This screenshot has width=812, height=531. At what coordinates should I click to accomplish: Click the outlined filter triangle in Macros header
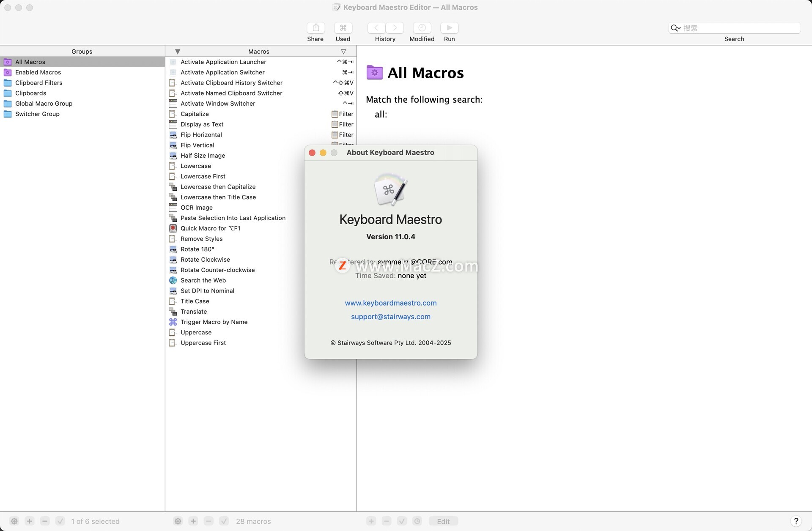pyautogui.click(x=343, y=52)
